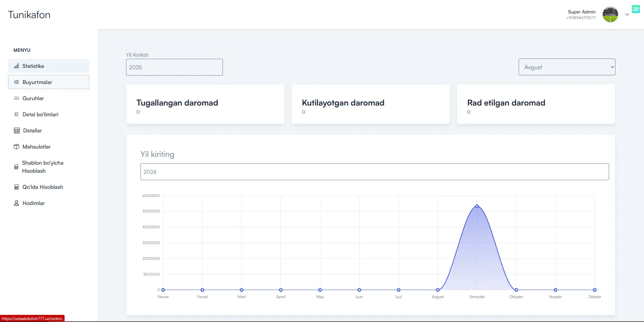This screenshot has height=322, width=644.
Task: Click the Super Admin profile avatar
Action: (x=610, y=15)
